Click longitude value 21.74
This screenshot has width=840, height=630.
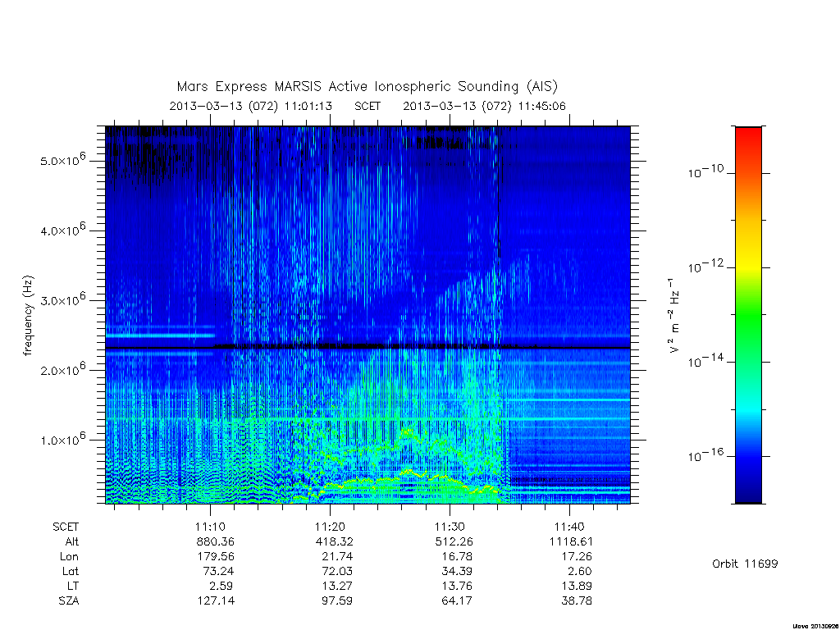click(x=337, y=557)
